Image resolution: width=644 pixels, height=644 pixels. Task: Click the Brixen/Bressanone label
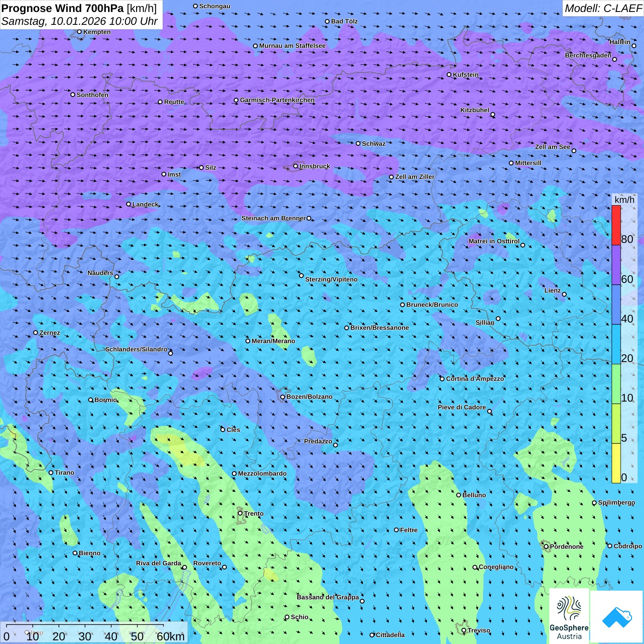[x=379, y=328]
